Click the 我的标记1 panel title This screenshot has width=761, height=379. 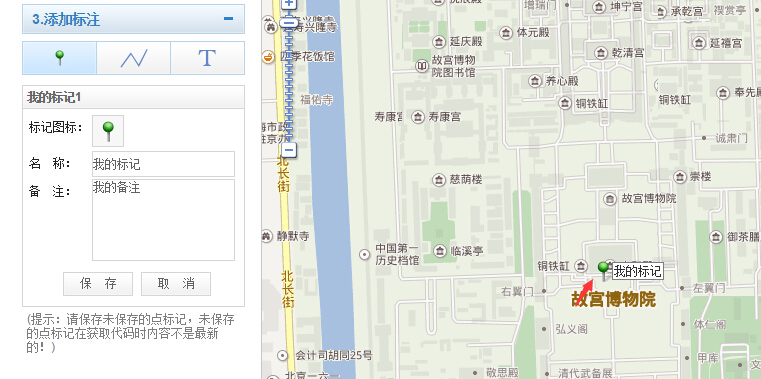54,98
